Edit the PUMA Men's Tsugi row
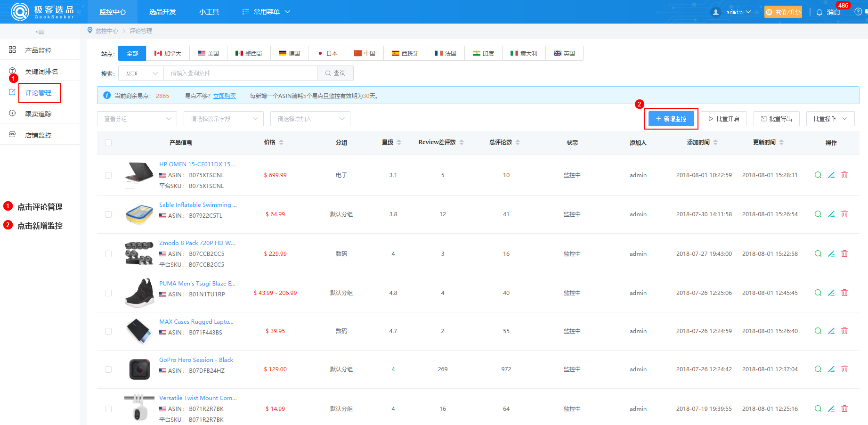Viewport: 868px width, 425px height. (x=831, y=293)
